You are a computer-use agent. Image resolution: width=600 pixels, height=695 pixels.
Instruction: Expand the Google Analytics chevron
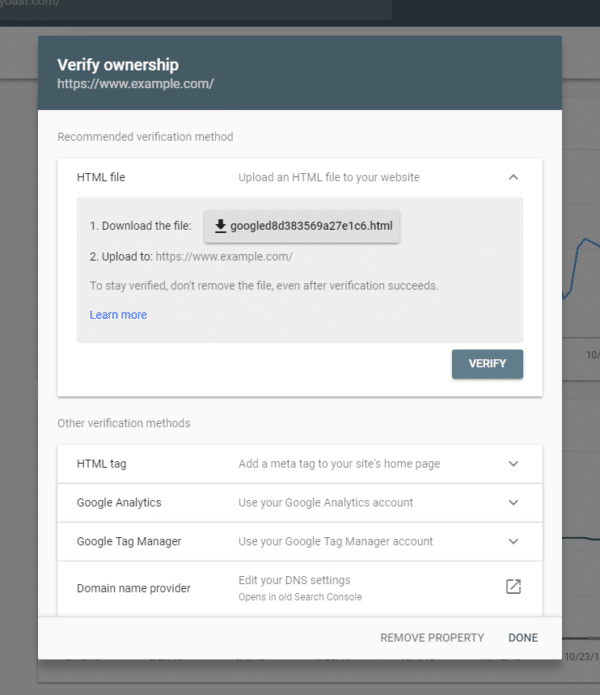click(x=513, y=503)
